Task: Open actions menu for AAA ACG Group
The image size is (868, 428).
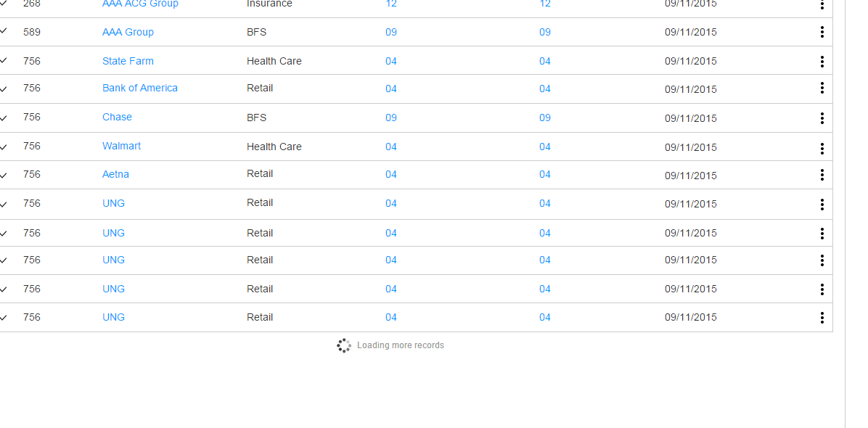Action: [822, 4]
